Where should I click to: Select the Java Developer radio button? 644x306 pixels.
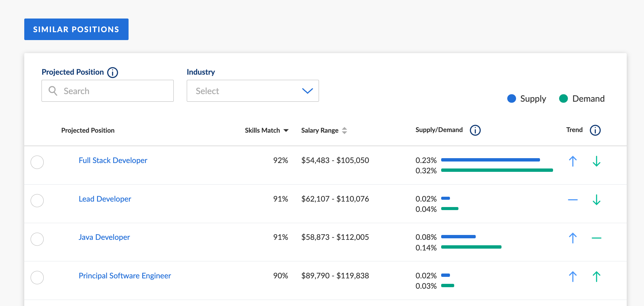[37, 239]
